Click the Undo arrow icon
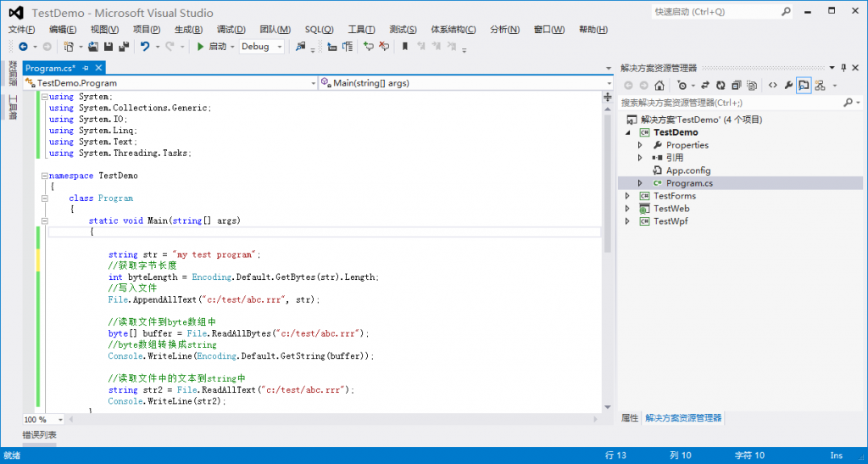This screenshot has width=868, height=464. click(145, 47)
